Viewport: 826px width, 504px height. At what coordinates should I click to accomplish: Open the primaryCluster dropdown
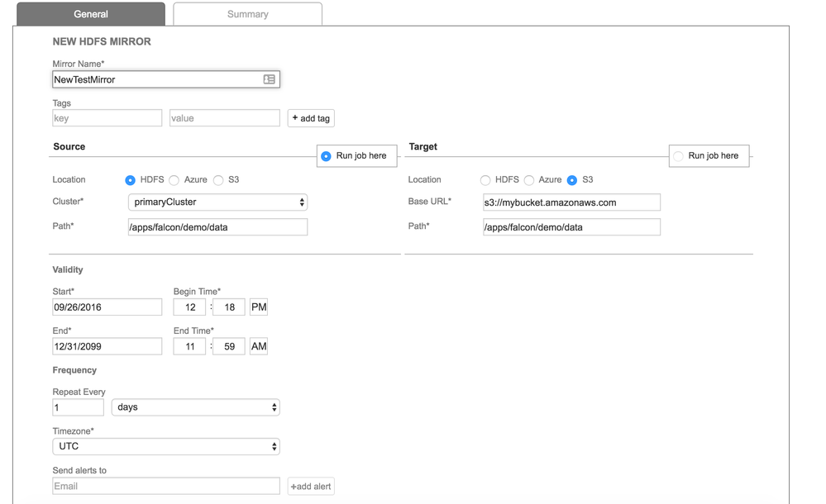[218, 202]
